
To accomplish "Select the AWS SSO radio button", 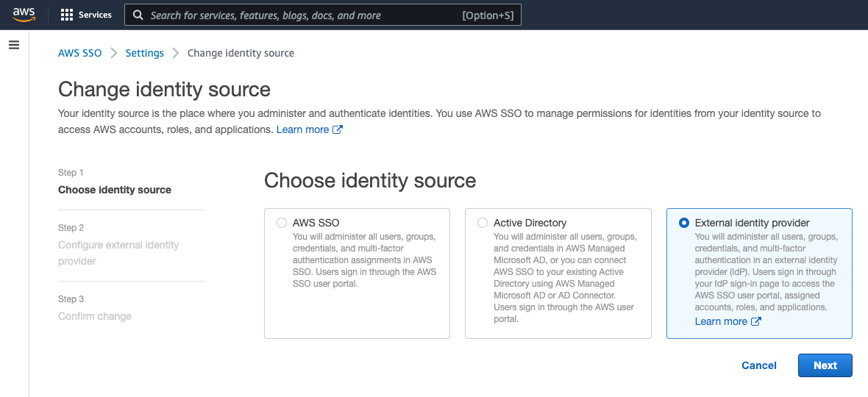I will [282, 223].
